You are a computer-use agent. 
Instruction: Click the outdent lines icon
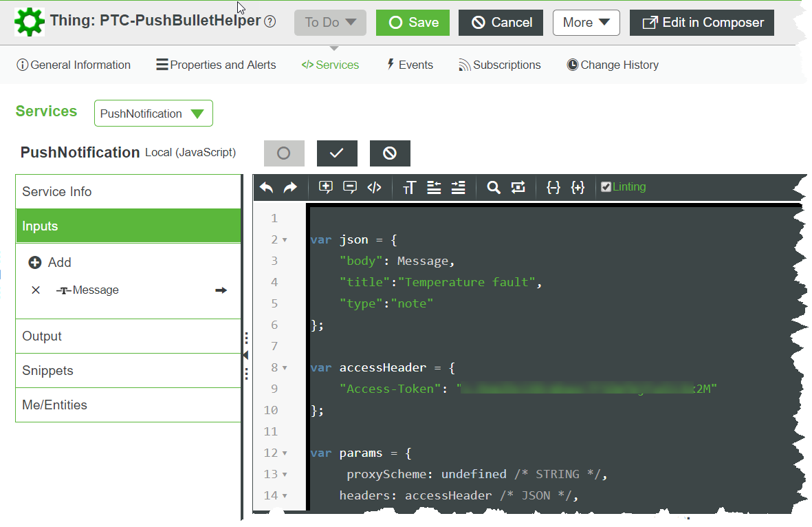(434, 188)
